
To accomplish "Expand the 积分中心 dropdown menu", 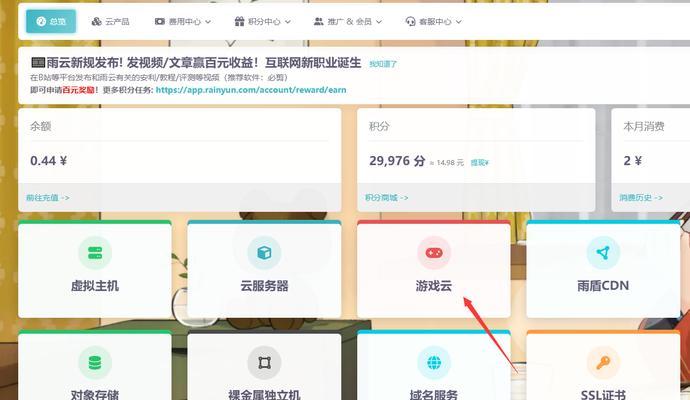I will 262,22.
